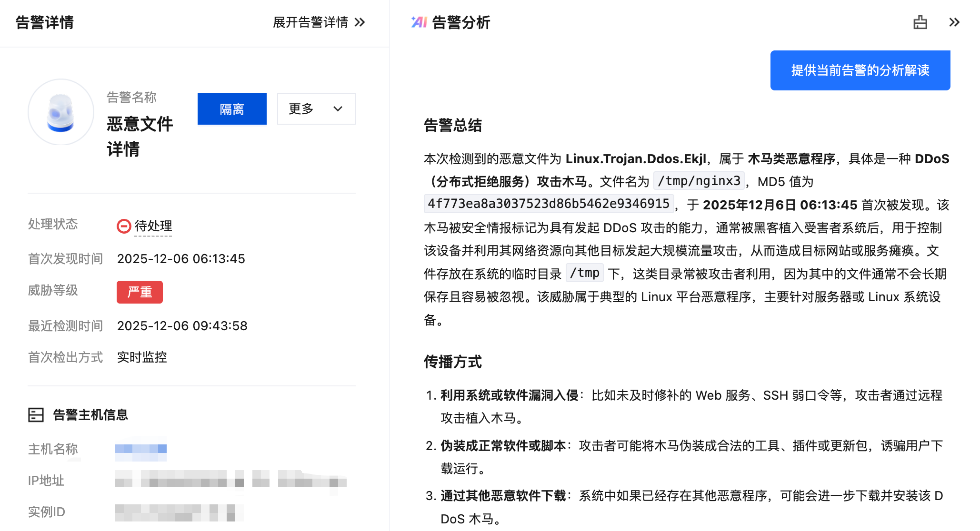Screen dimensions: 980x531
Task: Click the 告警详情 panel title
Action: tap(45, 22)
